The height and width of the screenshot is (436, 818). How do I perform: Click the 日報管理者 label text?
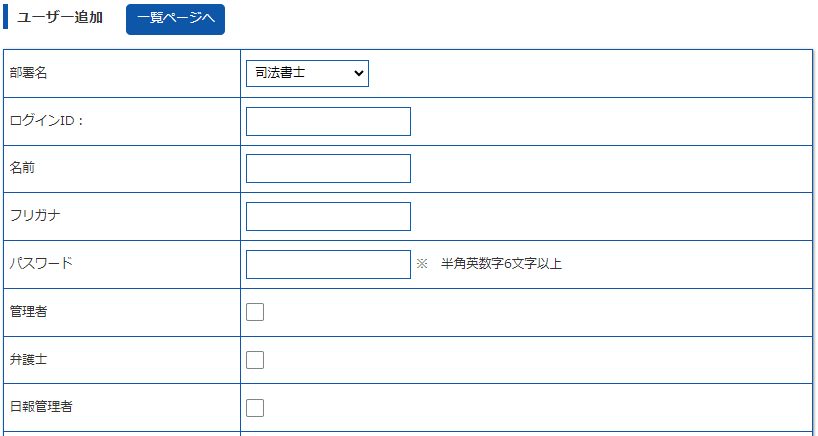click(x=41, y=406)
